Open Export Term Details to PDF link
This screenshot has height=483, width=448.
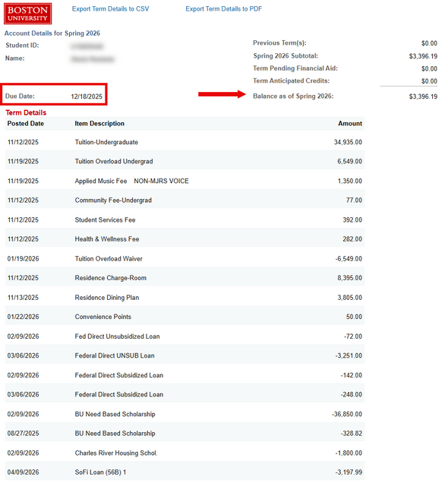pyautogui.click(x=224, y=9)
